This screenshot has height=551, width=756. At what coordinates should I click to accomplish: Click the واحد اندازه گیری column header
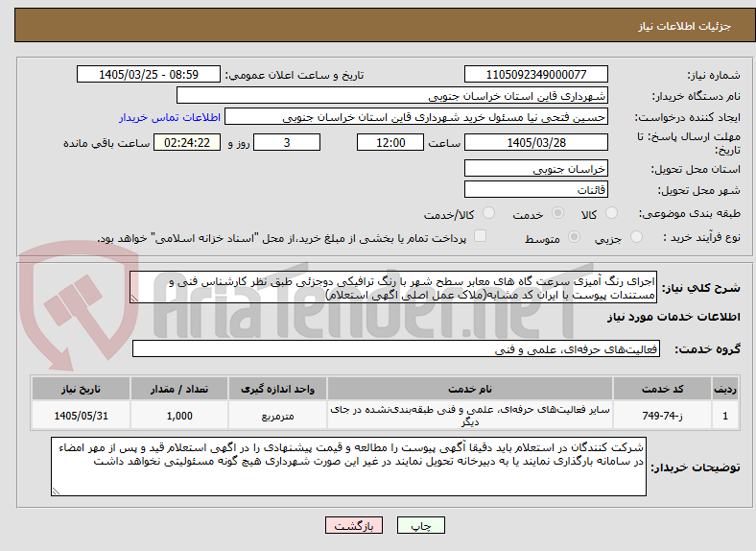coord(277,389)
